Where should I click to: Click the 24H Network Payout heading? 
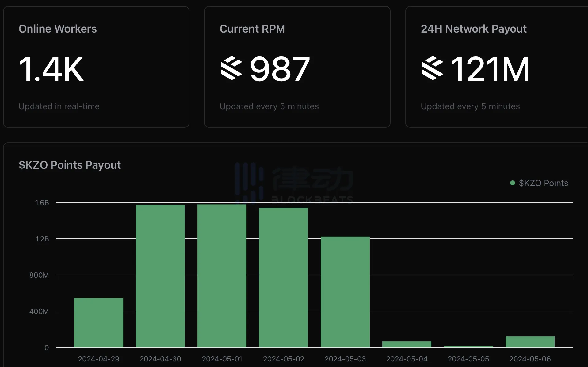474,29
